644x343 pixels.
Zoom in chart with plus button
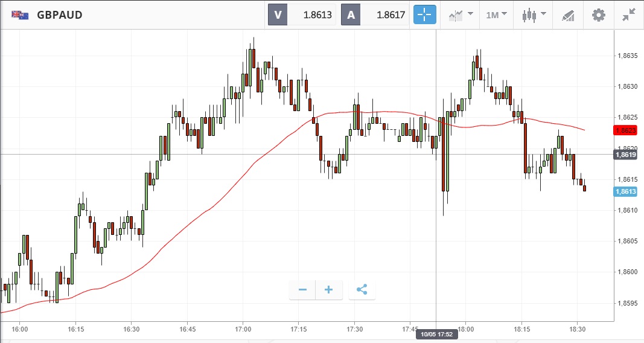pos(329,290)
